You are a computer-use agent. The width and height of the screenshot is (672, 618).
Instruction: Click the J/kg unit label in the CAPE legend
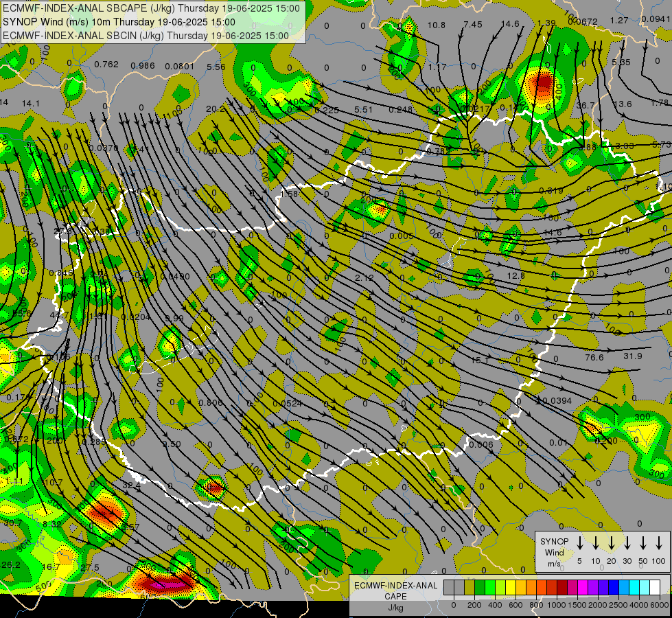coord(395,608)
